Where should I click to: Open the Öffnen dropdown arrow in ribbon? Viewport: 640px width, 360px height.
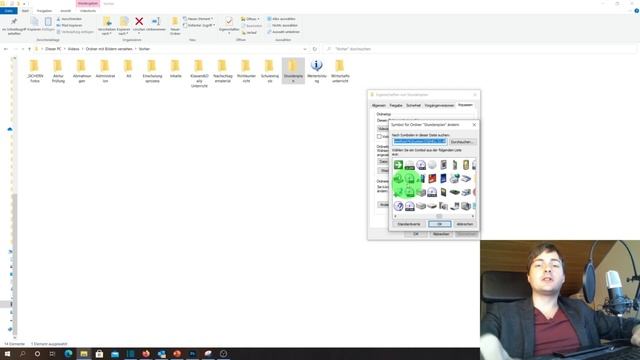pos(258,19)
